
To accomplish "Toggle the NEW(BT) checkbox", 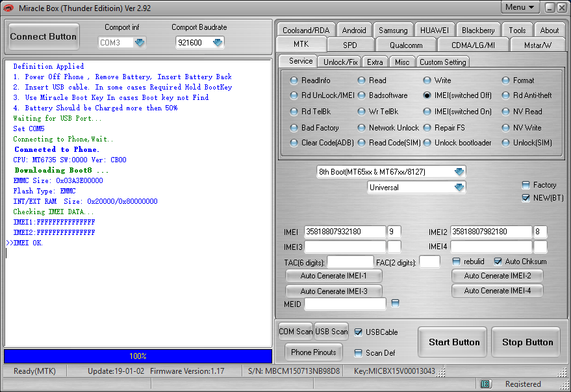I will [x=526, y=198].
